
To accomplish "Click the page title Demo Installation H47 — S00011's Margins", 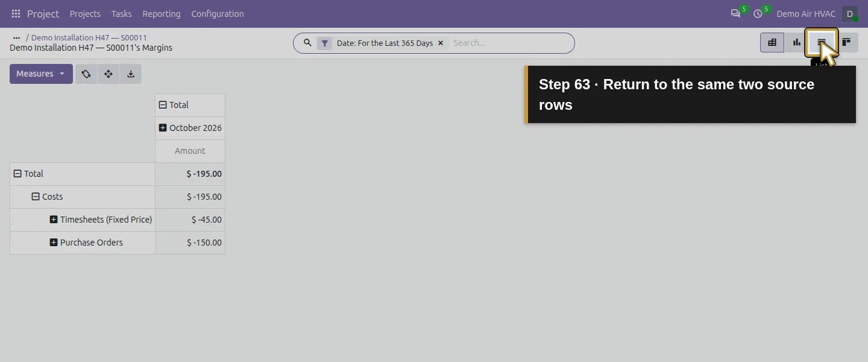I will [x=91, y=48].
